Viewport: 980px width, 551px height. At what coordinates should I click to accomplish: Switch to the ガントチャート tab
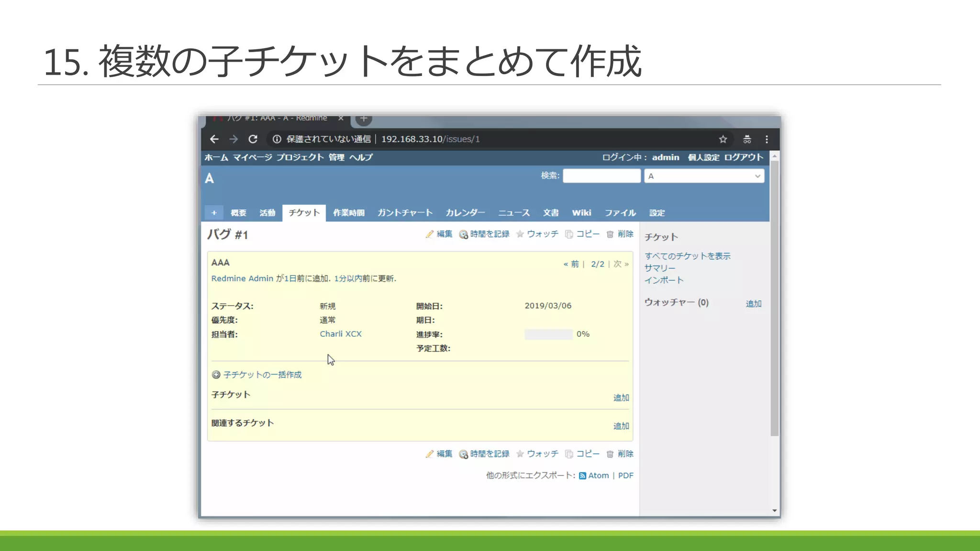click(x=405, y=213)
